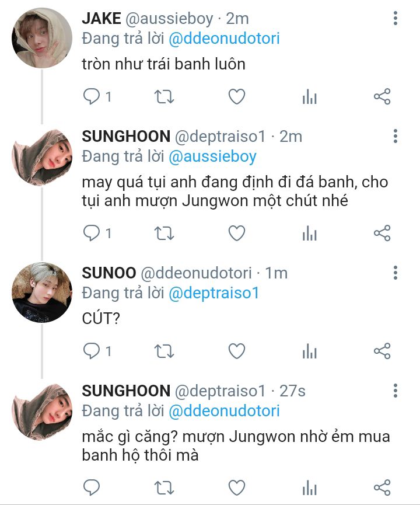The image size is (420, 505).
Task: Open more options on JAKE's tweet
Action: (395, 19)
